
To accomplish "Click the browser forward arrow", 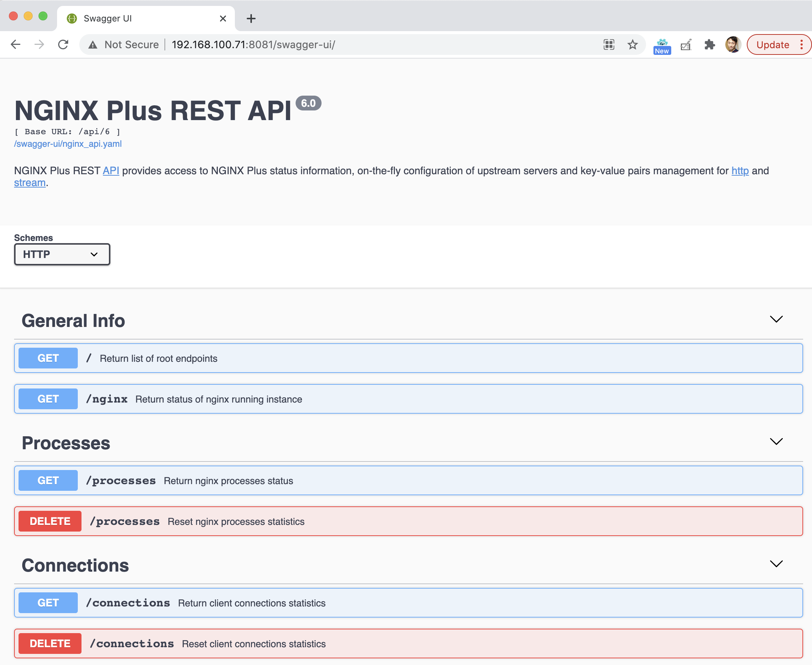I will [39, 44].
